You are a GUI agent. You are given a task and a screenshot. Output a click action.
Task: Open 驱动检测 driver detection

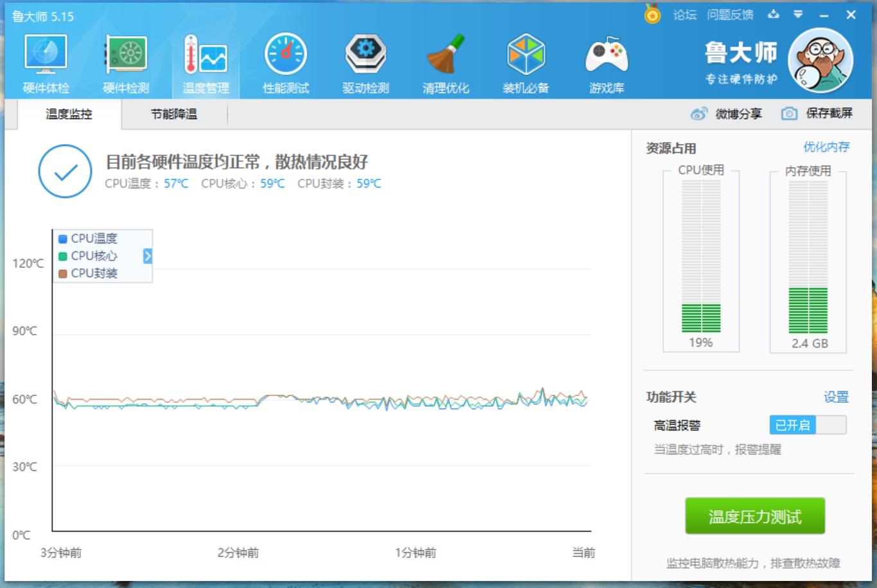tap(365, 61)
